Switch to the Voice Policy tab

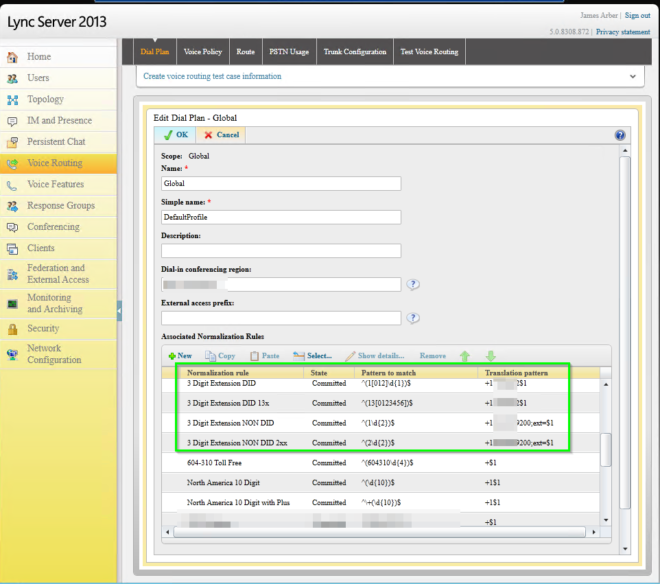[203, 51]
